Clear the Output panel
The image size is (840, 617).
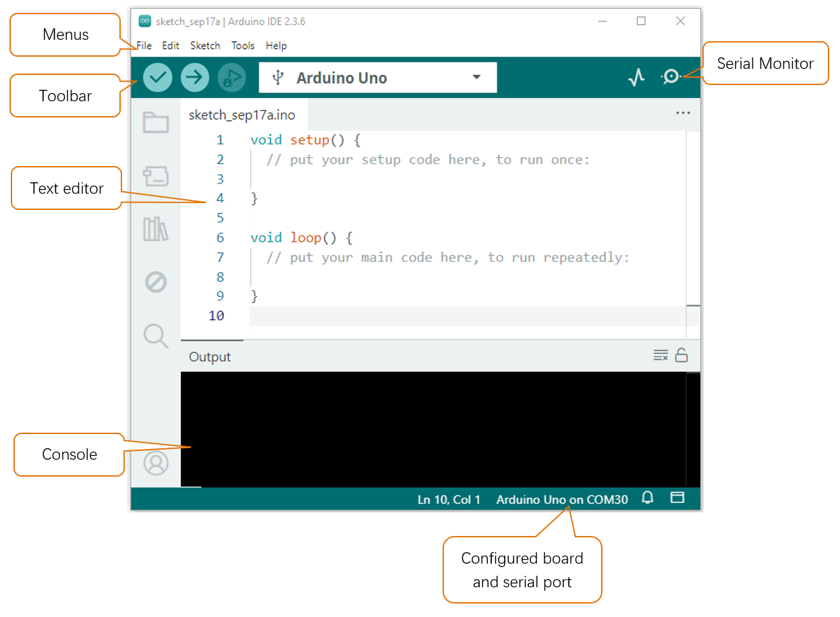[661, 355]
